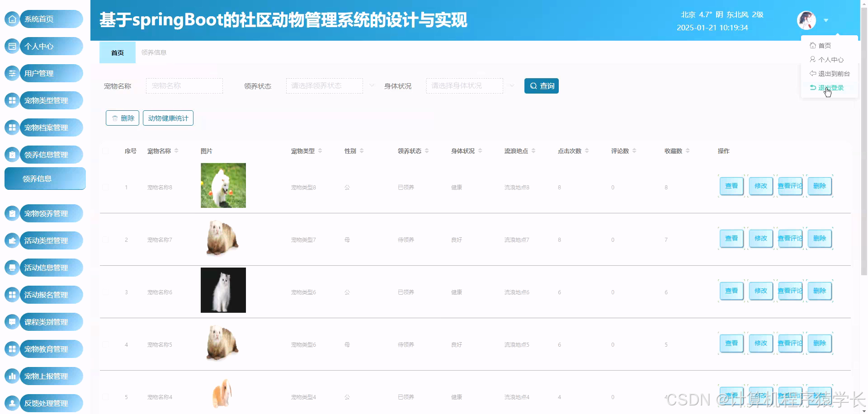Open the avatar dropdown arrow at top right
The width and height of the screenshot is (868, 414).
click(x=826, y=20)
